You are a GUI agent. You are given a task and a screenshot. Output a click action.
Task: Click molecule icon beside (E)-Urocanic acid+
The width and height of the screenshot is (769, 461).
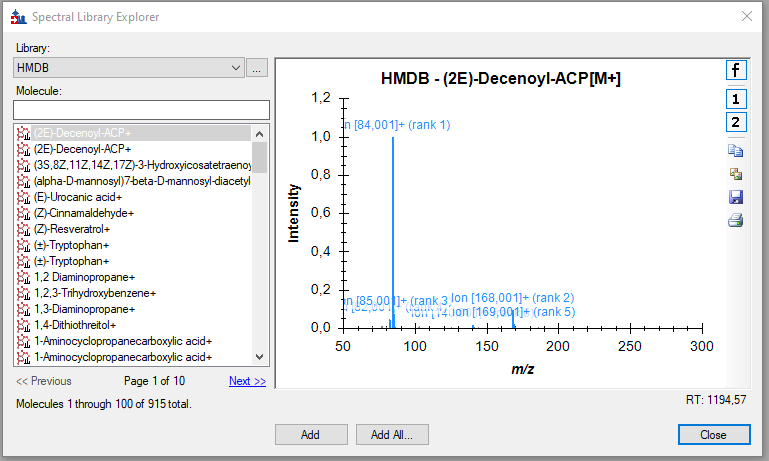[x=24, y=197]
